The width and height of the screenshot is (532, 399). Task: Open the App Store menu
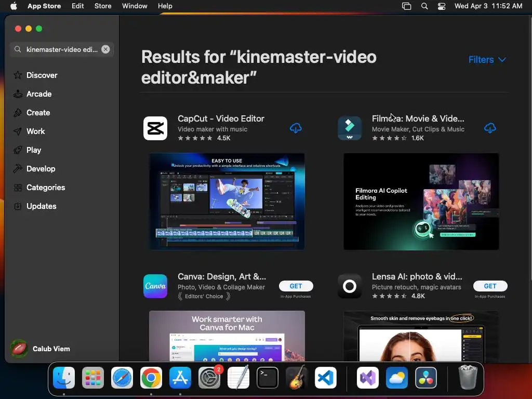click(x=44, y=6)
